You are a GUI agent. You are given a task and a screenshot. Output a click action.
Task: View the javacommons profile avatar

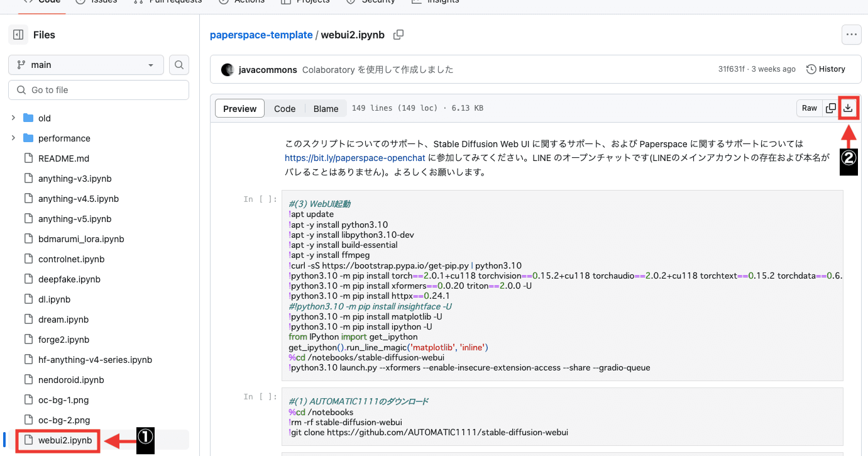point(228,69)
